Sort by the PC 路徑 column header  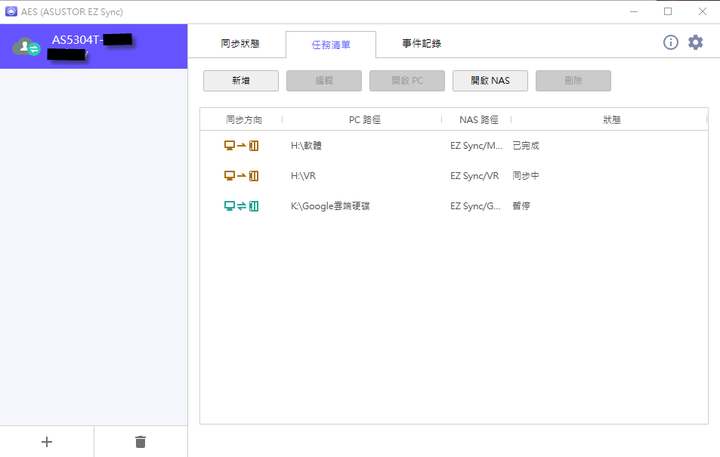pos(365,120)
